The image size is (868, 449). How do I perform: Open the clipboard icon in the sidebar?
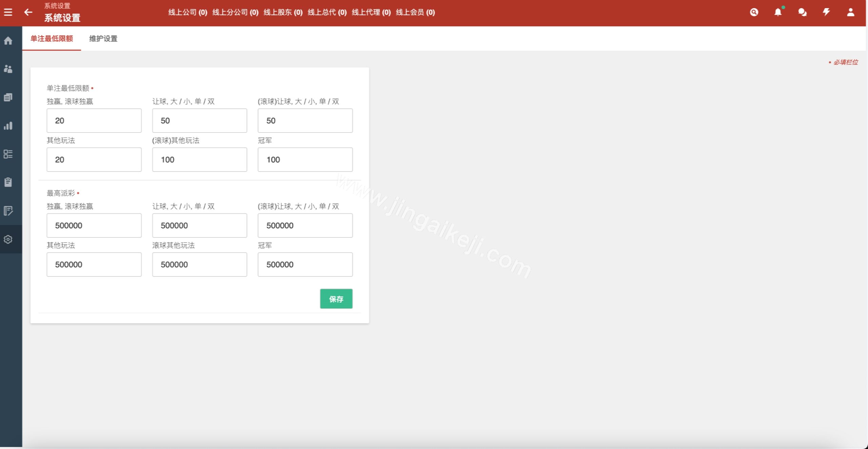click(x=8, y=183)
